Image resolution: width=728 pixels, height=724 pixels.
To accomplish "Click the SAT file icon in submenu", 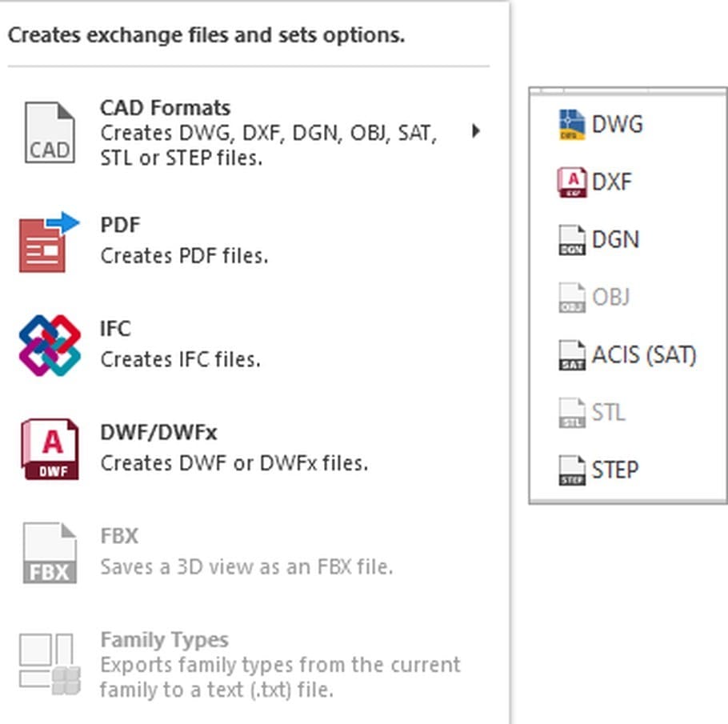I will click(x=571, y=355).
